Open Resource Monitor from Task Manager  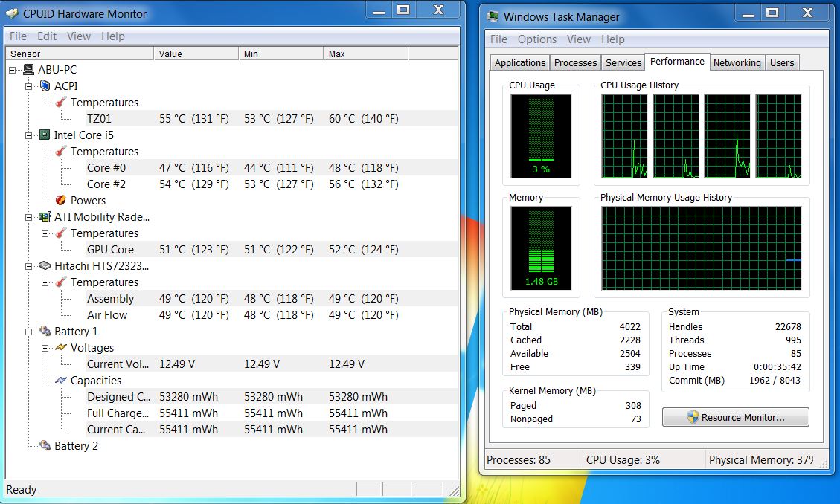click(x=736, y=417)
